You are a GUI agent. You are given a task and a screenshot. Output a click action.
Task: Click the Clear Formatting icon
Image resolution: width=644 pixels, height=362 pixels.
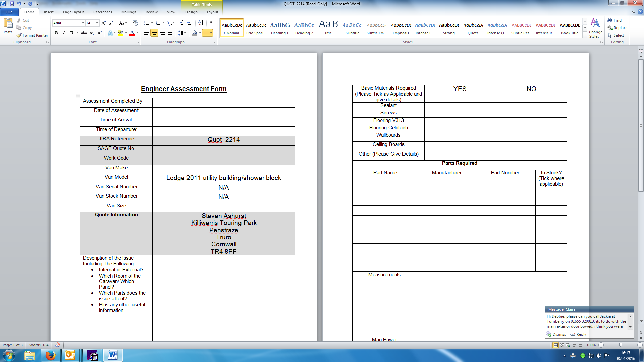click(136, 23)
